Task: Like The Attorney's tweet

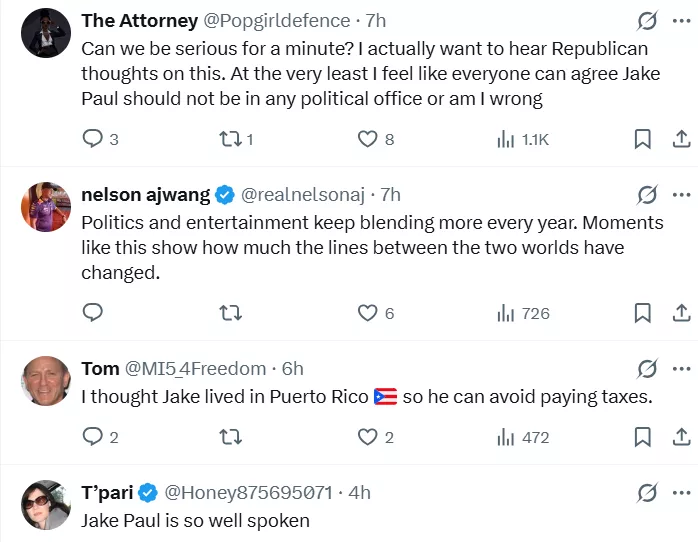Action: click(369, 139)
